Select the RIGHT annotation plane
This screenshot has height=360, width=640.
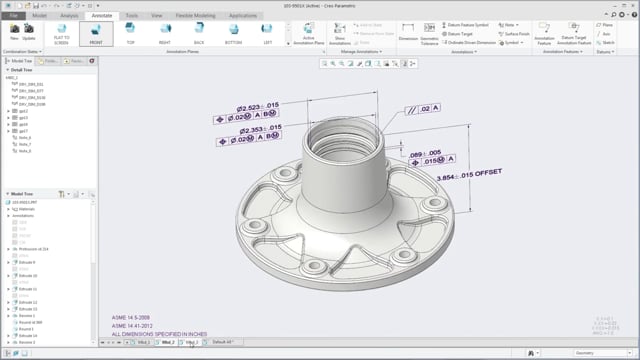(x=165, y=34)
